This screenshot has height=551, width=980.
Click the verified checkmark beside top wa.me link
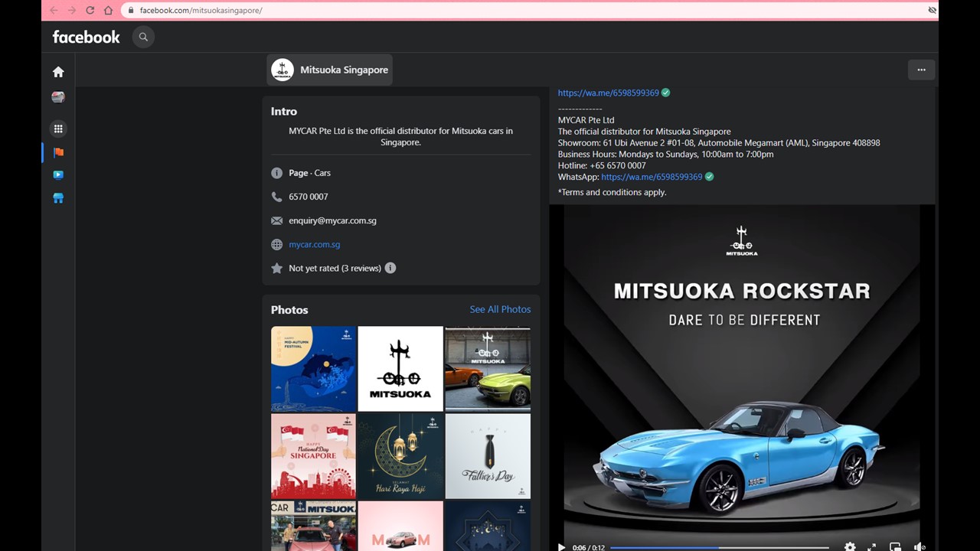[665, 93]
